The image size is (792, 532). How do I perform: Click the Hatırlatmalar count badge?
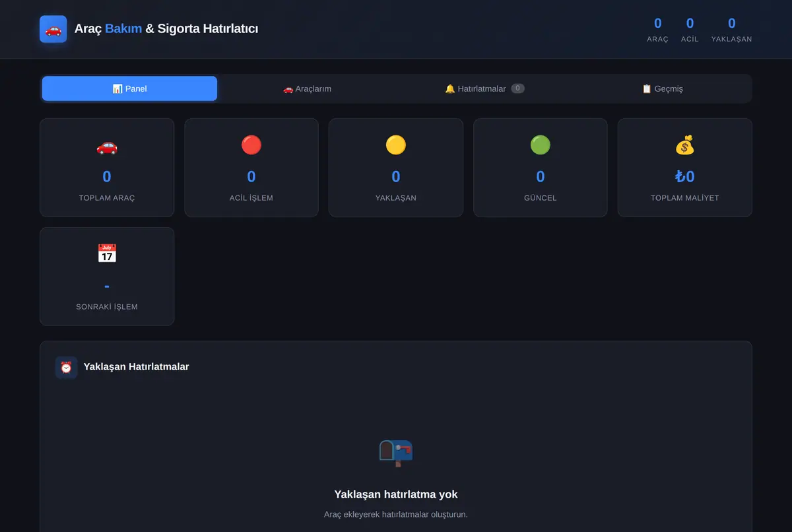[x=518, y=88]
